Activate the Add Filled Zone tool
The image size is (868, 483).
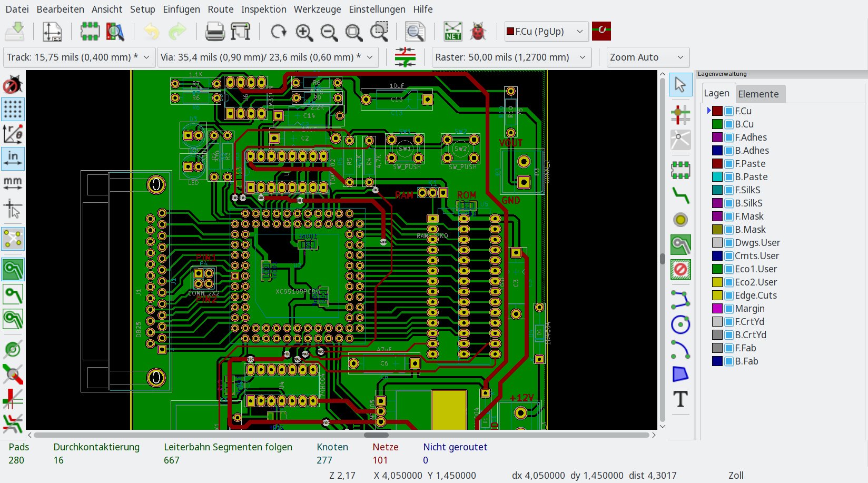[x=680, y=244]
